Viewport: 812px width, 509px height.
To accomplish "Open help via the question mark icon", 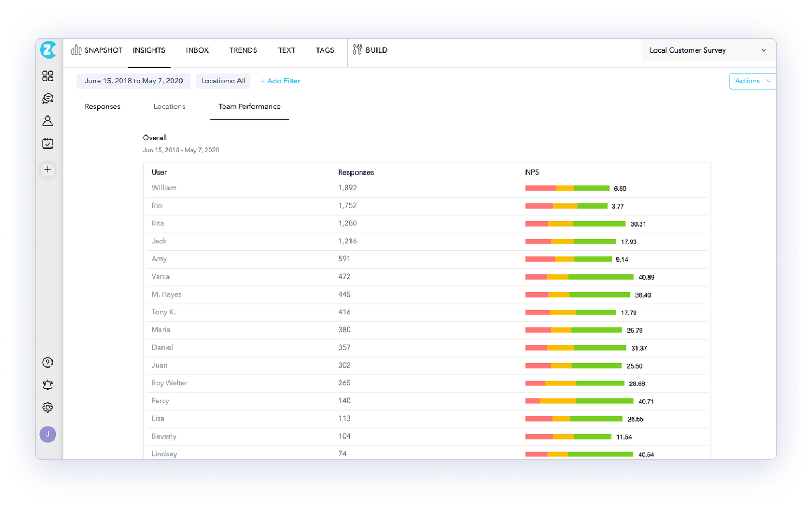I will pyautogui.click(x=48, y=362).
